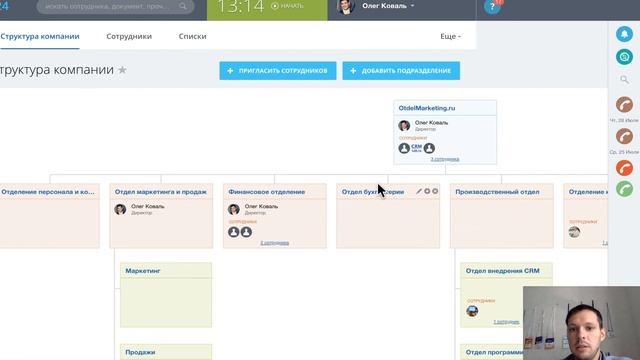Click the last round icon on Отдел бухгалтерии
Viewport: 640px width, 360px height.
435,191
